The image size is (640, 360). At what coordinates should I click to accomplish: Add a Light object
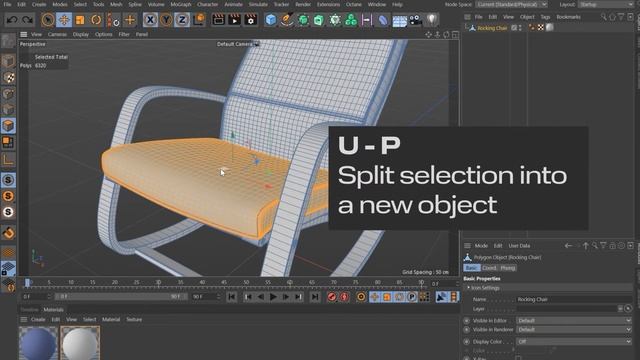432,20
